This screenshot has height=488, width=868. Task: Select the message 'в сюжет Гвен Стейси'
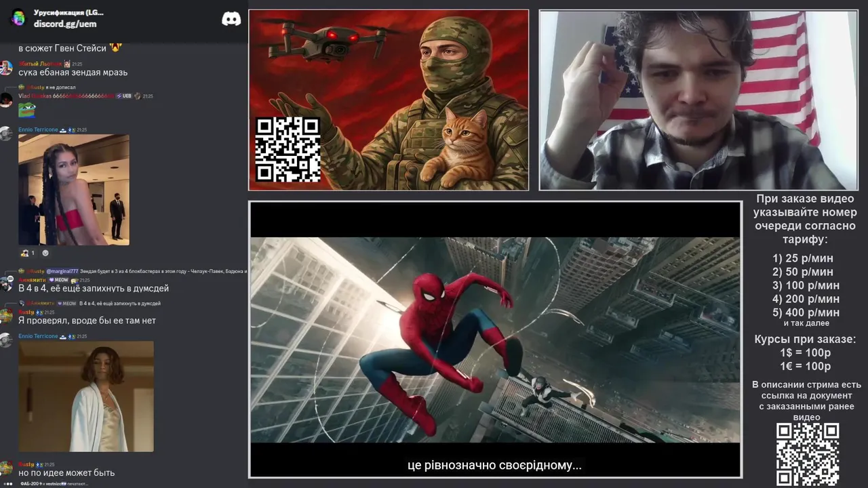62,48
